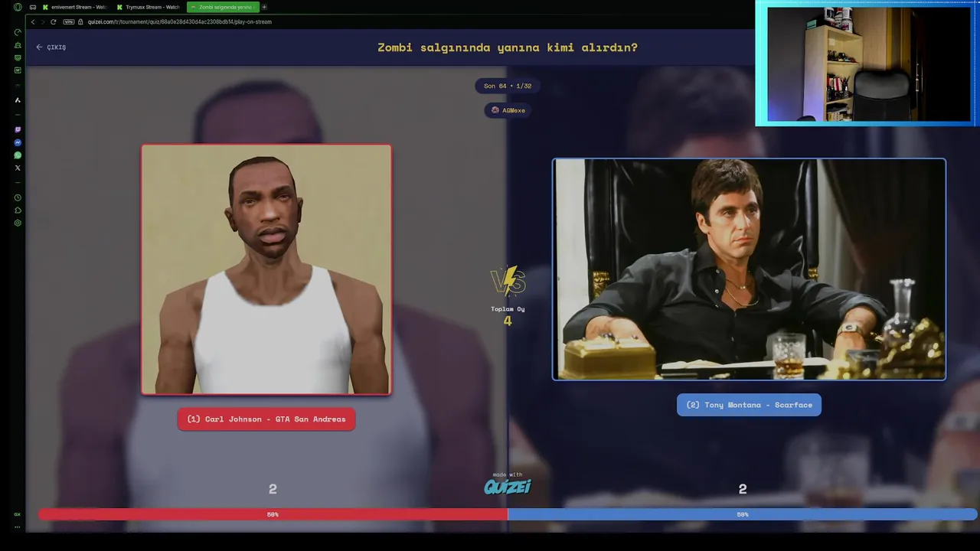Image resolution: width=980 pixels, height=551 pixels.
Task: Open the GX Control speedometer icon in sidebar
Action: (x=18, y=32)
